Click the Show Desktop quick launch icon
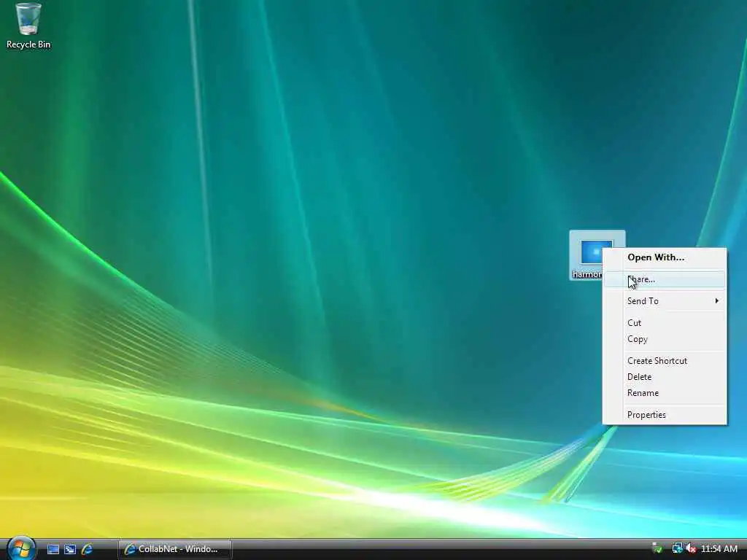Screen dimensions: 747x560 click(x=53, y=549)
